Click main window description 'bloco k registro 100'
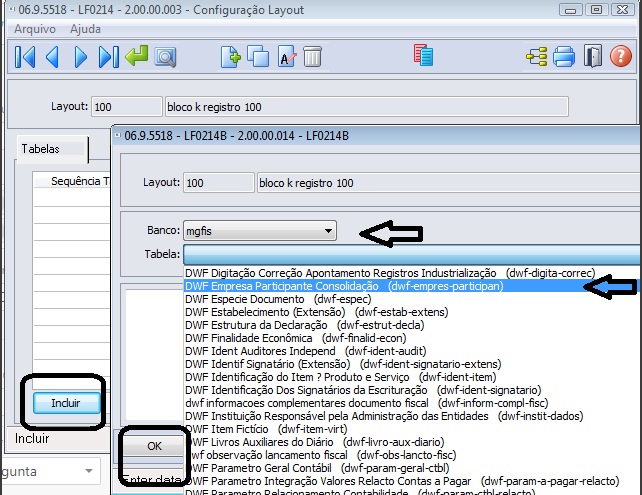Image resolution: width=642 pixels, height=495 pixels. click(x=366, y=107)
